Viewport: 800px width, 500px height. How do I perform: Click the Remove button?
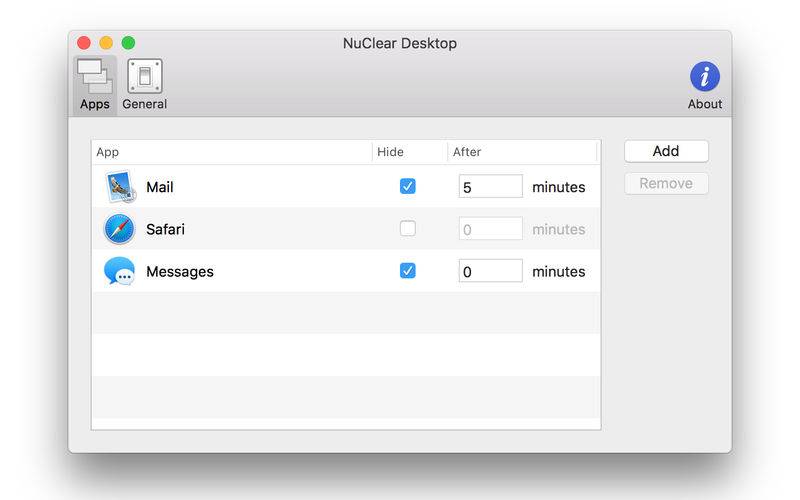pyautogui.click(x=666, y=183)
